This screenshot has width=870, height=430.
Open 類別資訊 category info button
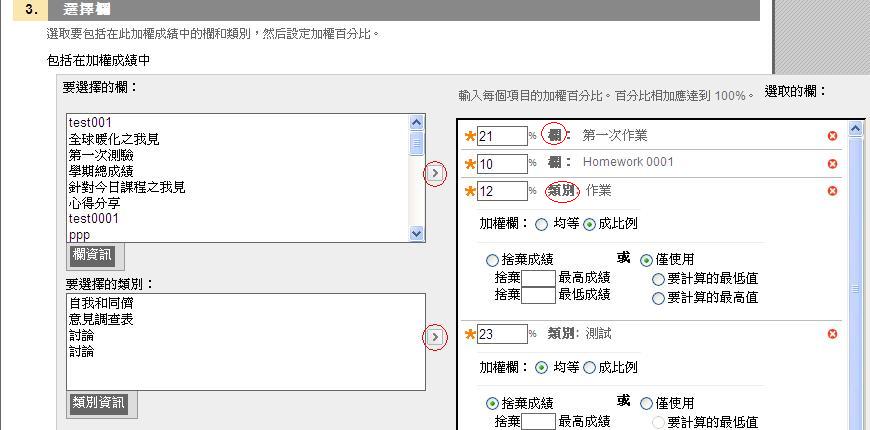(x=98, y=403)
